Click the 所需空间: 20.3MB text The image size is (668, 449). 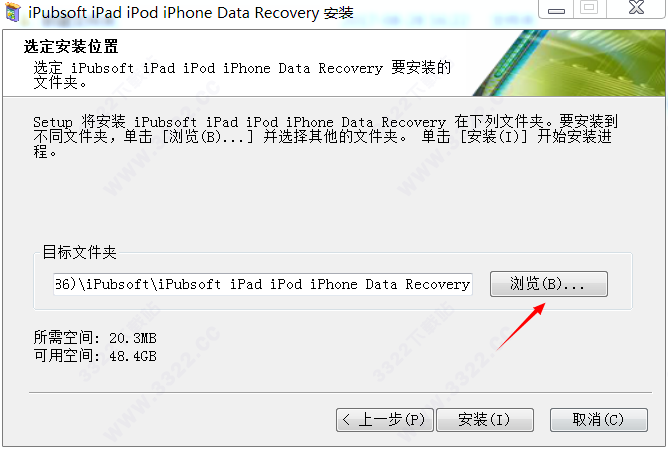tap(95, 338)
